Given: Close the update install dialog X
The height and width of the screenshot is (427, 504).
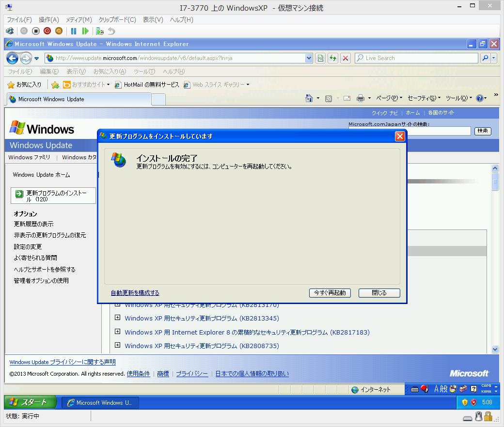Looking at the screenshot, I should pos(400,137).
